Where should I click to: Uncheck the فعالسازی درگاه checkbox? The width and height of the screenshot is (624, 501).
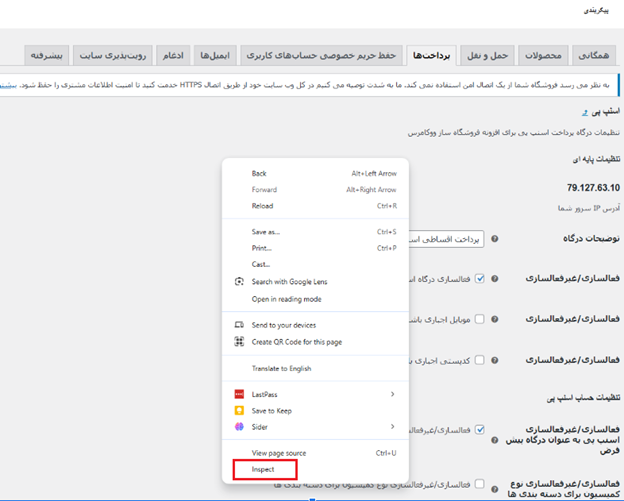pyautogui.click(x=480, y=279)
